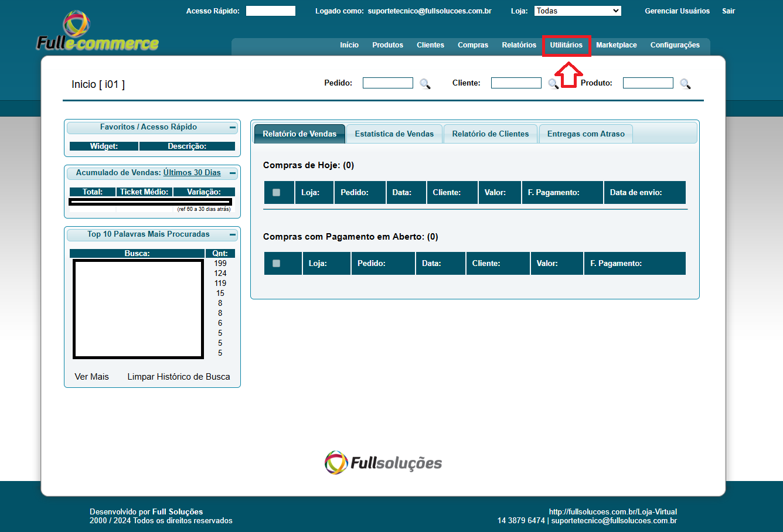Open the Configurações menu

(x=675, y=45)
